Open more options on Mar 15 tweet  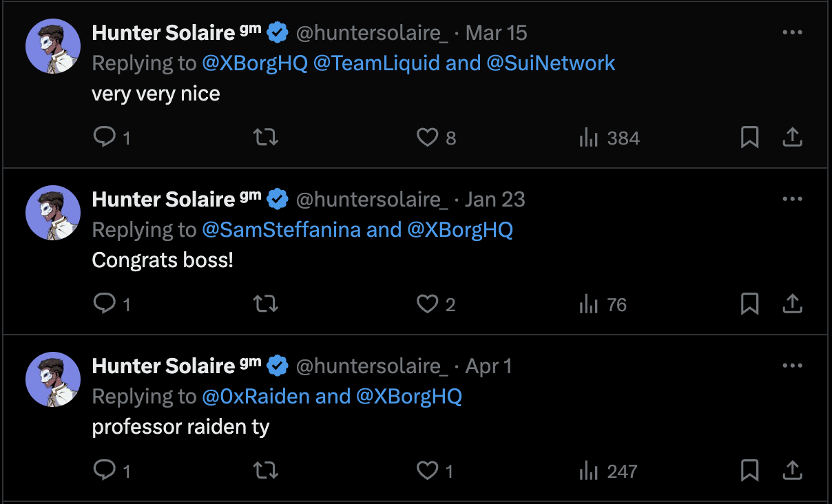tap(793, 32)
